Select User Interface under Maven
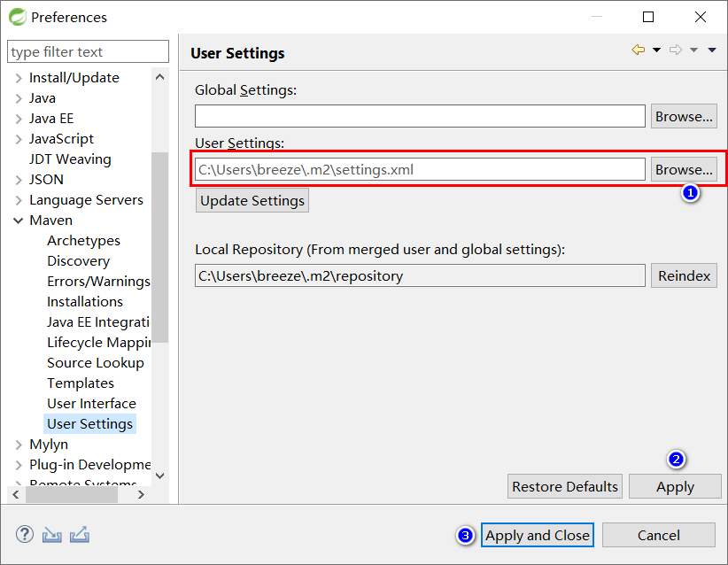728x565 pixels. pyautogui.click(x=91, y=404)
